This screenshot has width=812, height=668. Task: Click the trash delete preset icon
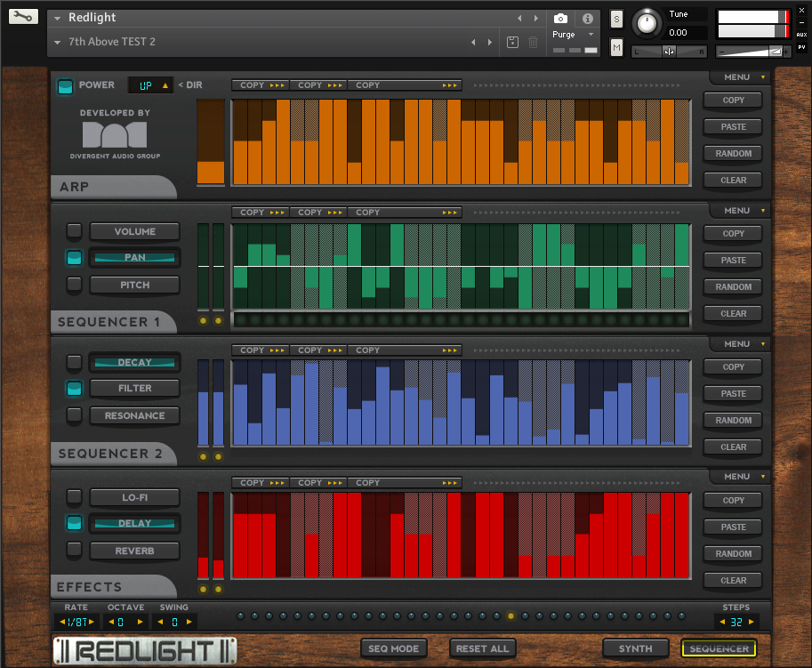533,42
